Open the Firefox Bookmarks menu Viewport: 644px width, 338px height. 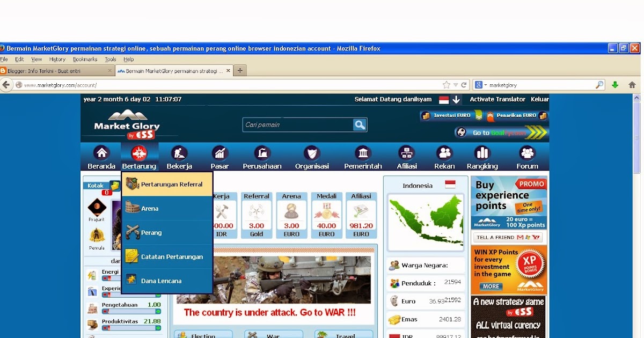pos(85,60)
